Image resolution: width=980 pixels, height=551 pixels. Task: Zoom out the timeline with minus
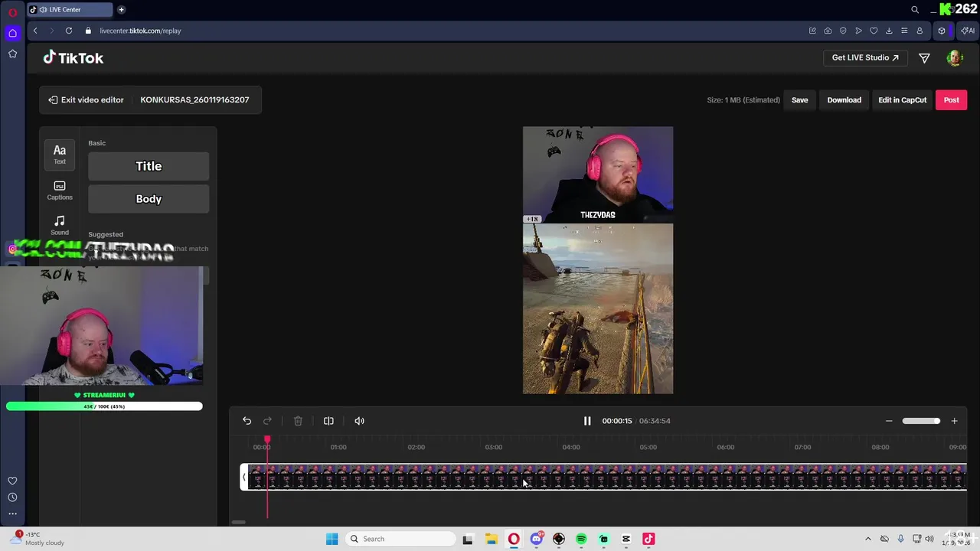pyautogui.click(x=889, y=421)
